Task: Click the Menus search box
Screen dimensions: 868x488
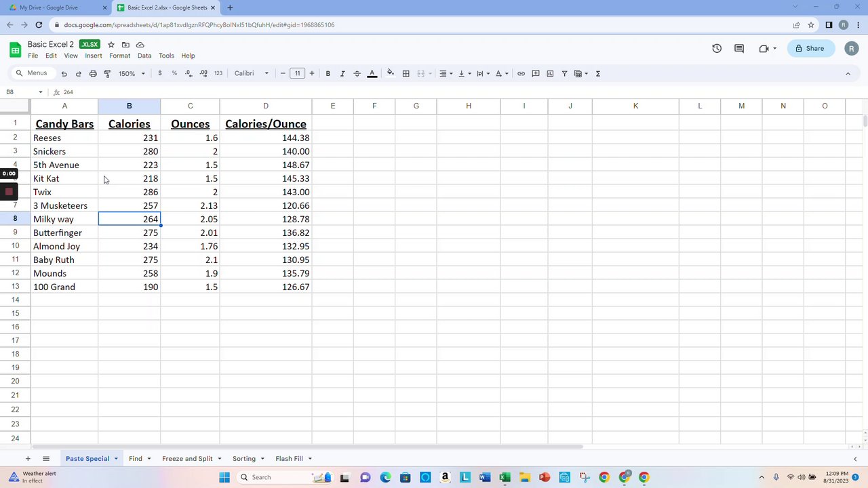Action: click(x=32, y=73)
